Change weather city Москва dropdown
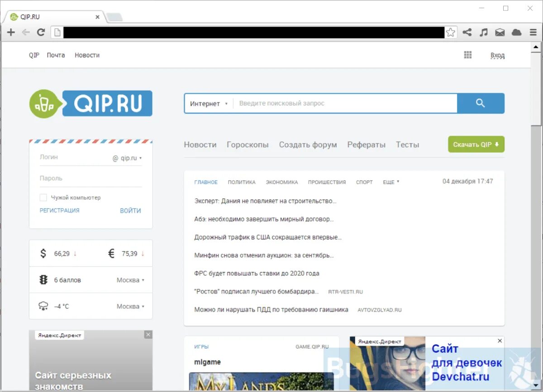Viewport: 543px width, 392px height. tap(130, 306)
